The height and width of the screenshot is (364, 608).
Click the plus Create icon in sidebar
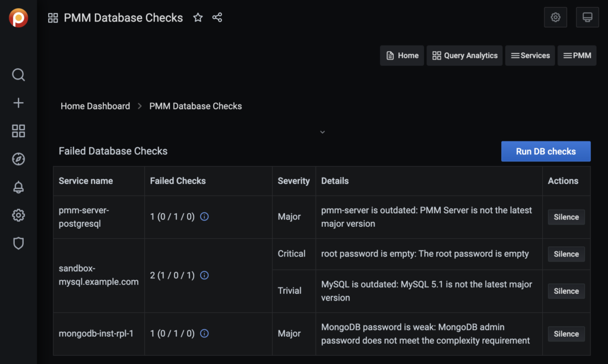point(18,103)
